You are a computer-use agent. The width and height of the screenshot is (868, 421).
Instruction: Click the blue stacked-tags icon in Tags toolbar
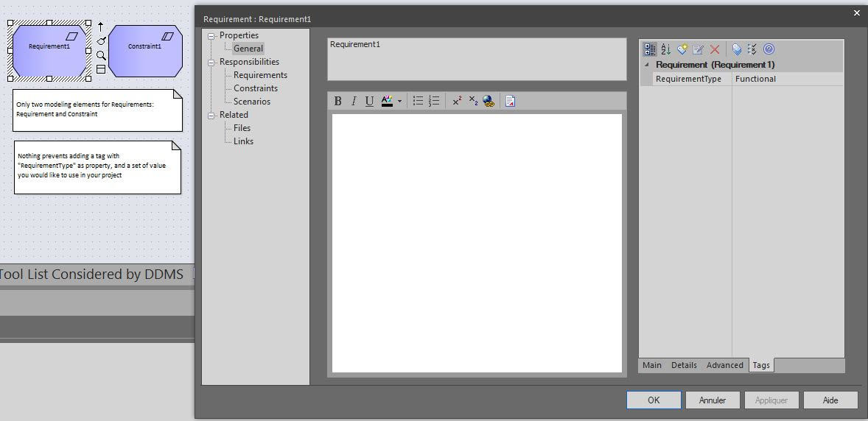click(736, 49)
